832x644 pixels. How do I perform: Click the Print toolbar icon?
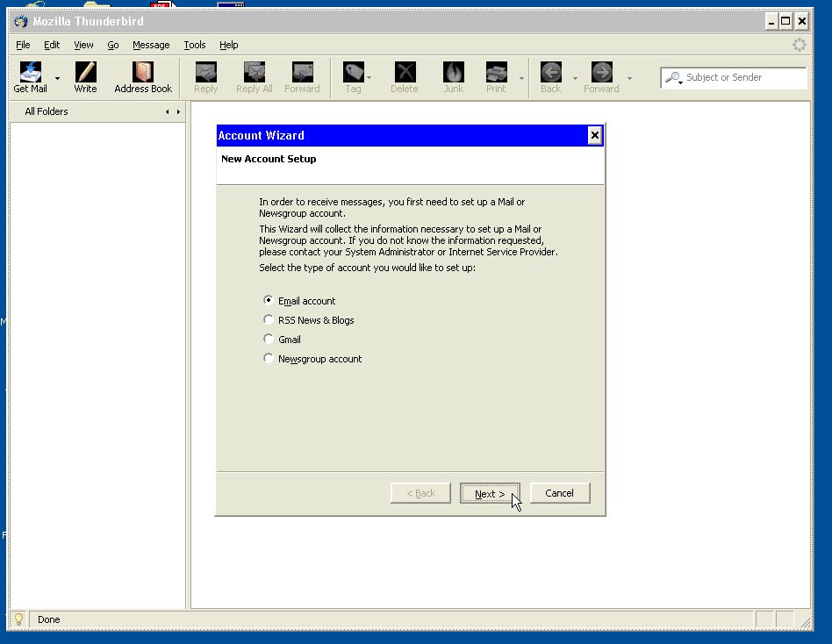tap(496, 76)
